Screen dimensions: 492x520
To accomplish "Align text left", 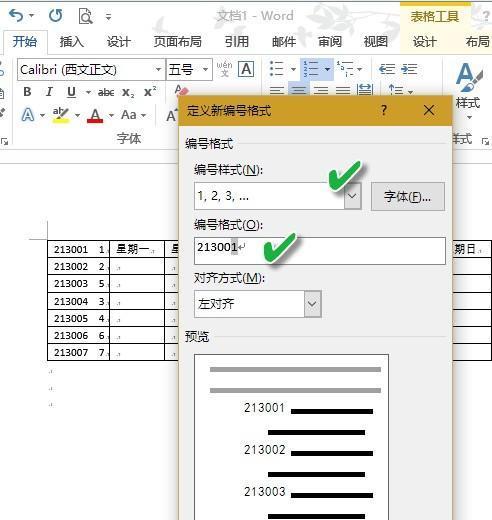I will pos(277,90).
